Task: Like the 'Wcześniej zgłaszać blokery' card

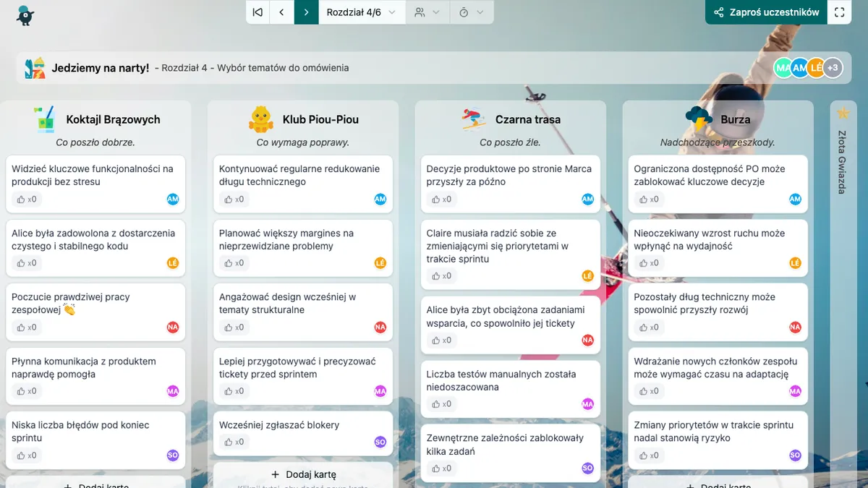Action: (x=233, y=442)
